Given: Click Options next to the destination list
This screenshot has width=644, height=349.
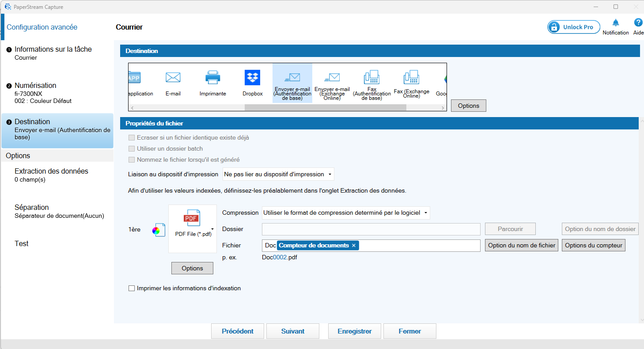Looking at the screenshot, I should 468,106.
